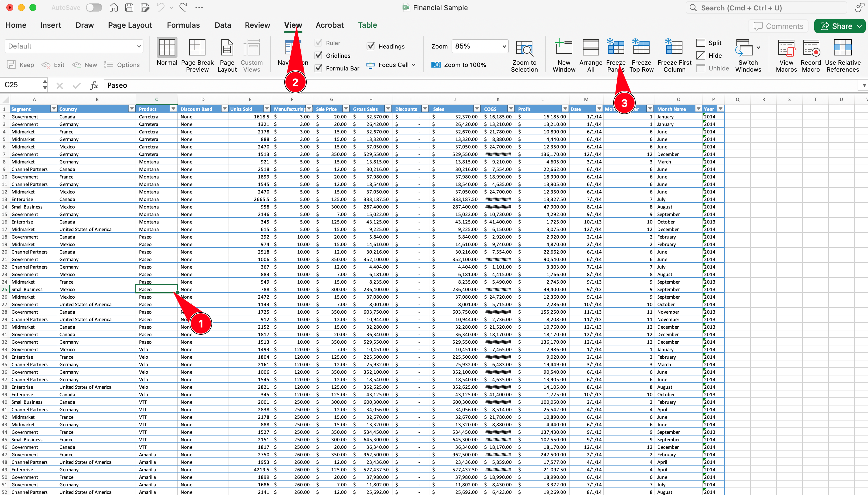Redo the last action

183,8
